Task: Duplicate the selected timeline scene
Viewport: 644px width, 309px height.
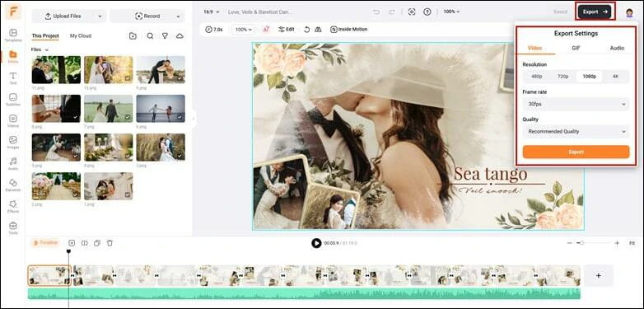Action: tap(97, 243)
